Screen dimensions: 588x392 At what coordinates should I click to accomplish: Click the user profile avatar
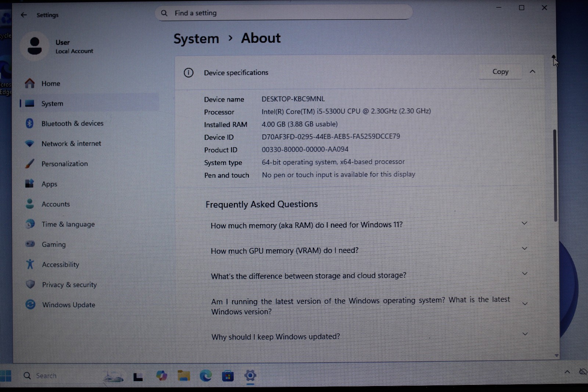click(x=35, y=46)
